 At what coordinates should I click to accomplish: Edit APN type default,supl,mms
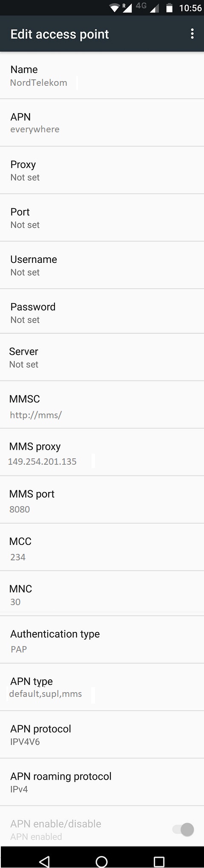click(102, 687)
